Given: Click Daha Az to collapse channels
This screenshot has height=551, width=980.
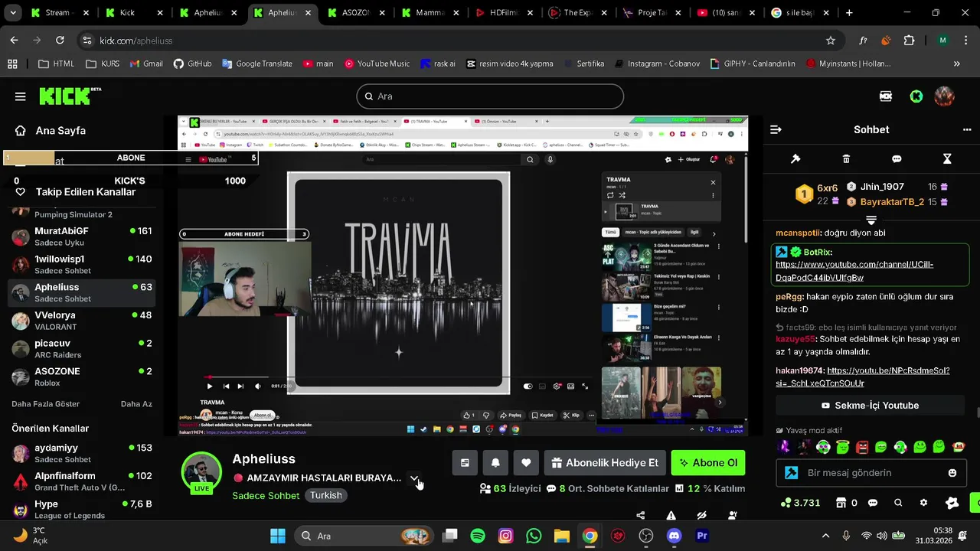Looking at the screenshot, I should coord(136,404).
